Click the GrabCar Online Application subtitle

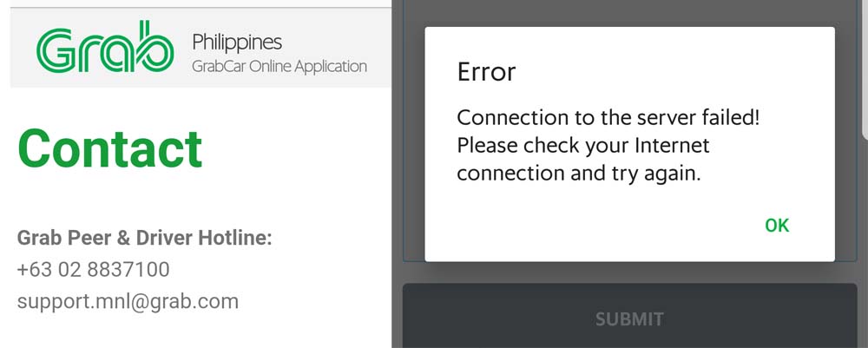tap(279, 66)
